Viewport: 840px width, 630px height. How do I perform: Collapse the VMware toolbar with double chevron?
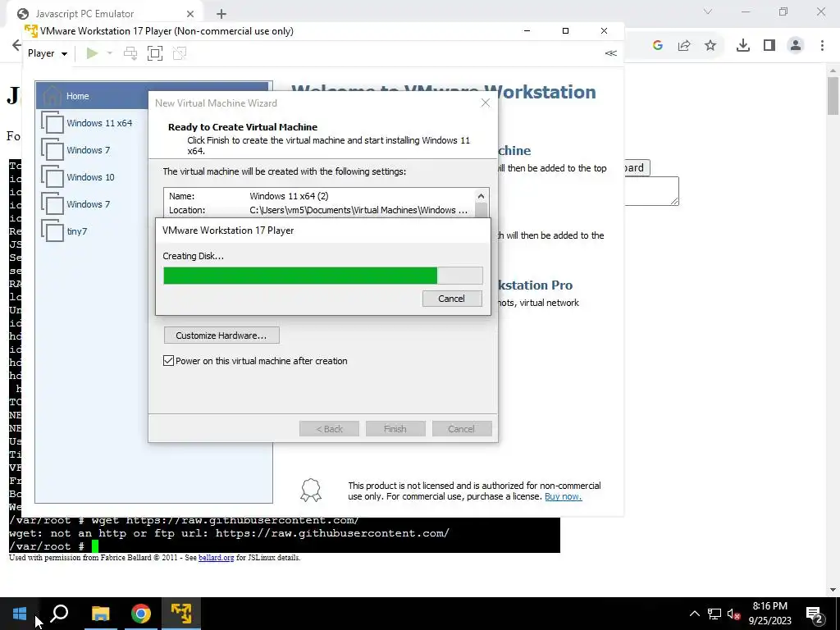coord(610,53)
